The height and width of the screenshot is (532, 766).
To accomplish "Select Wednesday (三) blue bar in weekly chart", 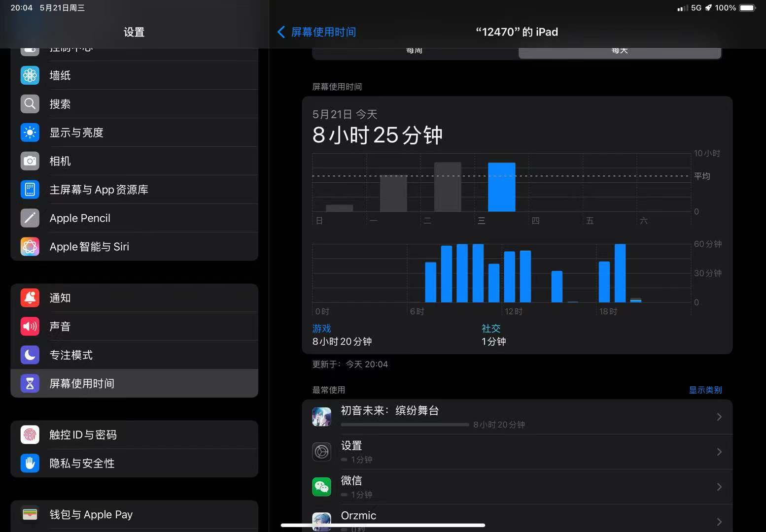I will tap(502, 187).
